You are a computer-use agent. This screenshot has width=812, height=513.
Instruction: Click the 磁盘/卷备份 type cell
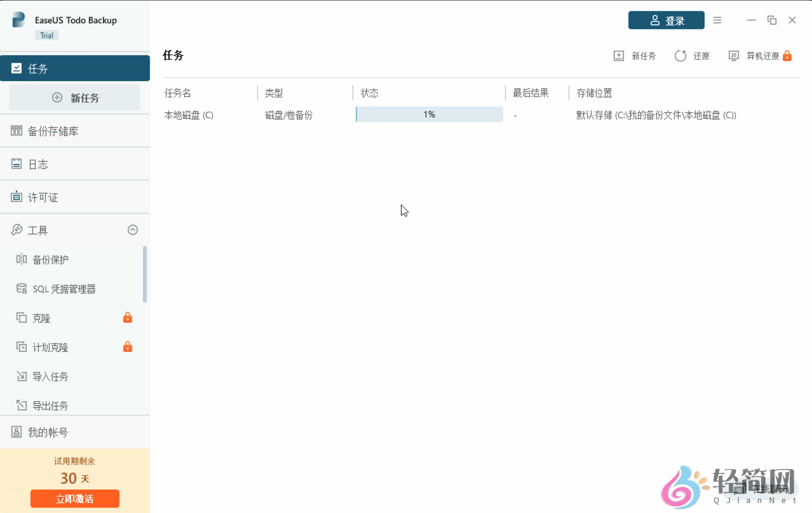(x=289, y=115)
